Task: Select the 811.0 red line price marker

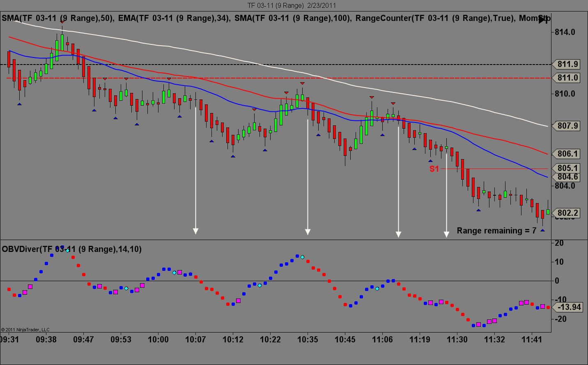Action: coord(566,78)
